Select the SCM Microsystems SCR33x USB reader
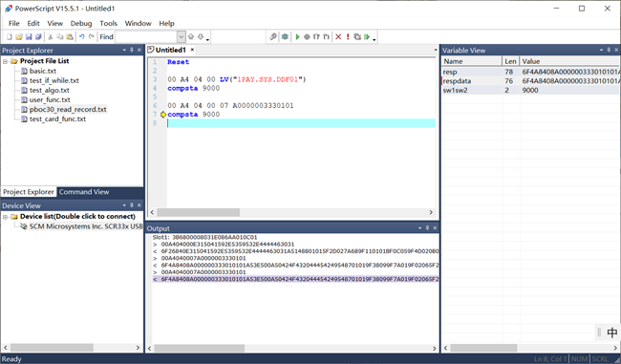The height and width of the screenshot is (364, 621). coord(86,226)
